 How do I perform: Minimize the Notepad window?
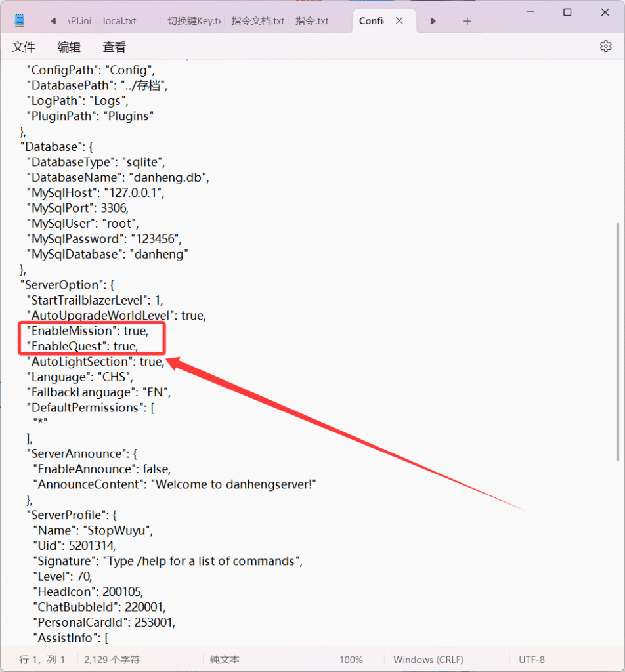(530, 12)
